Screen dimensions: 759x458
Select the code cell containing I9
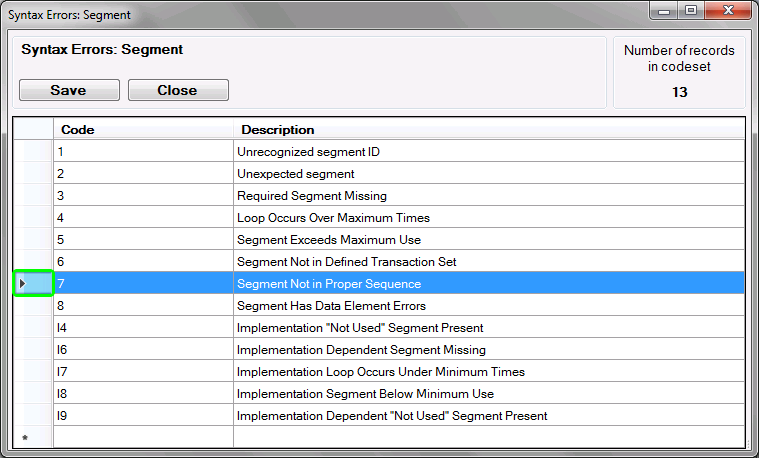tap(143, 416)
